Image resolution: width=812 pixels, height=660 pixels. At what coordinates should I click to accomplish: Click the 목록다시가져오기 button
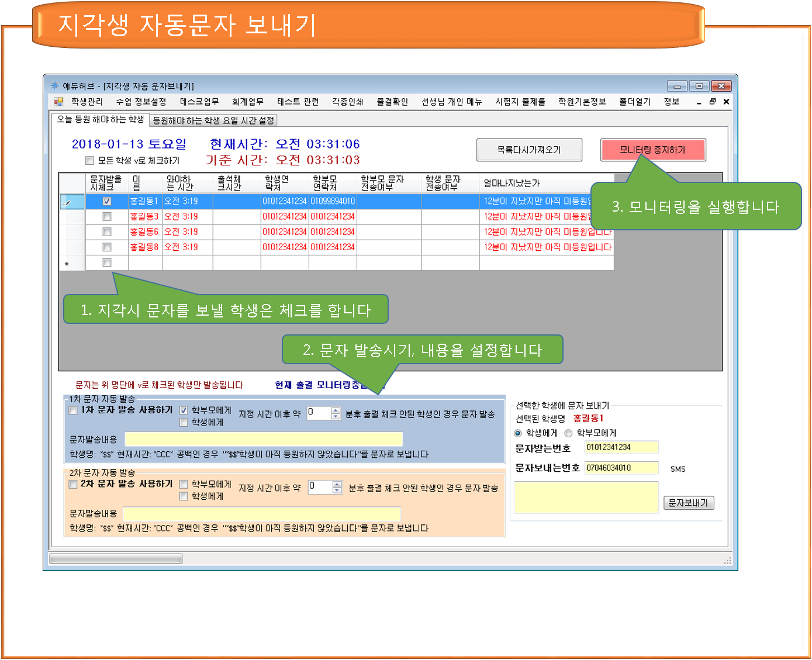click(529, 150)
